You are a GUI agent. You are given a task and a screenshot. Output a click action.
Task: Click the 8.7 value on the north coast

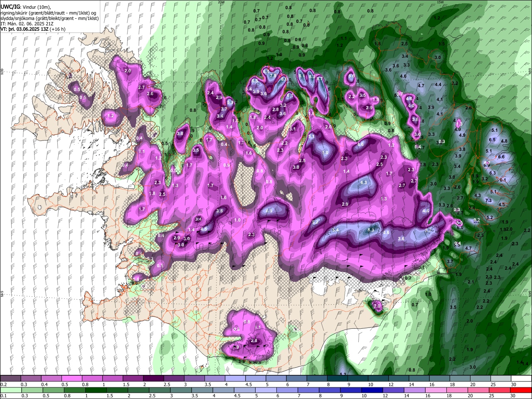coord(320,78)
